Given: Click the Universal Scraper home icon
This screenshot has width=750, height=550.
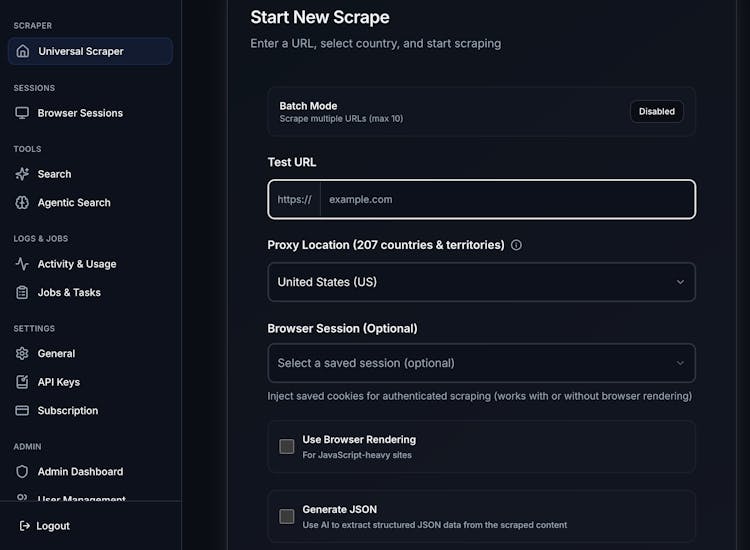Looking at the screenshot, I should 23,51.
